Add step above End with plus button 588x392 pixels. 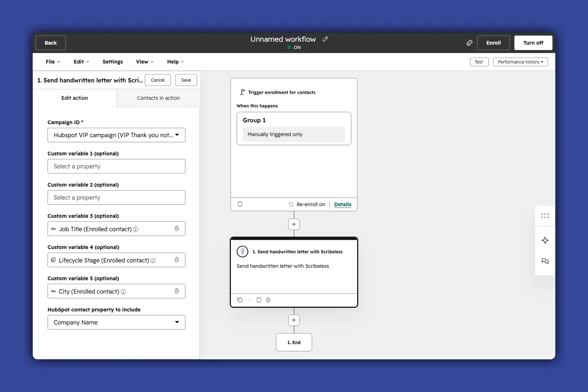pyautogui.click(x=294, y=320)
